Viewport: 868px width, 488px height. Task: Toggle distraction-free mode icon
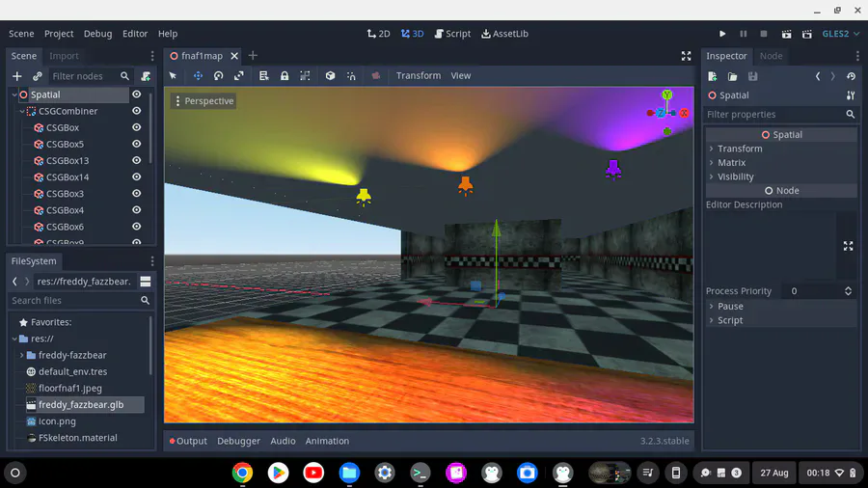click(x=686, y=56)
